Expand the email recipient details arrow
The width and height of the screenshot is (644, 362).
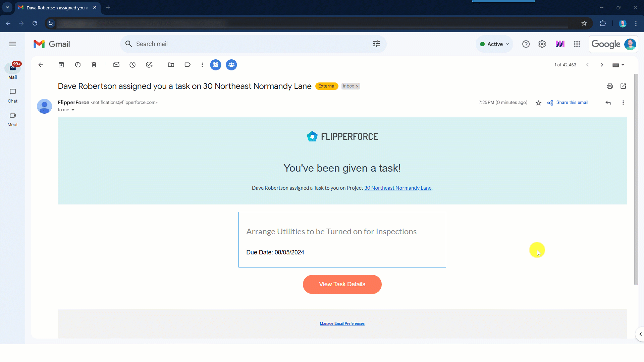click(73, 110)
